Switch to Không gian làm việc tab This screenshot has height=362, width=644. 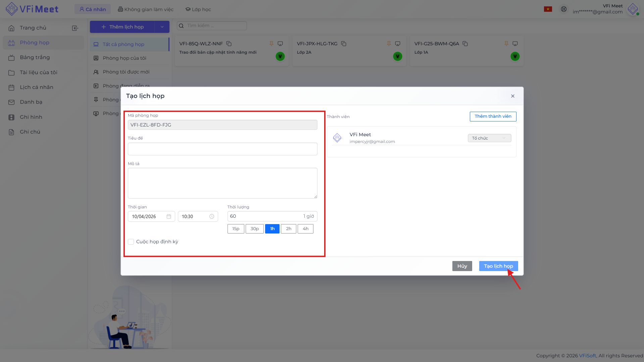146,9
